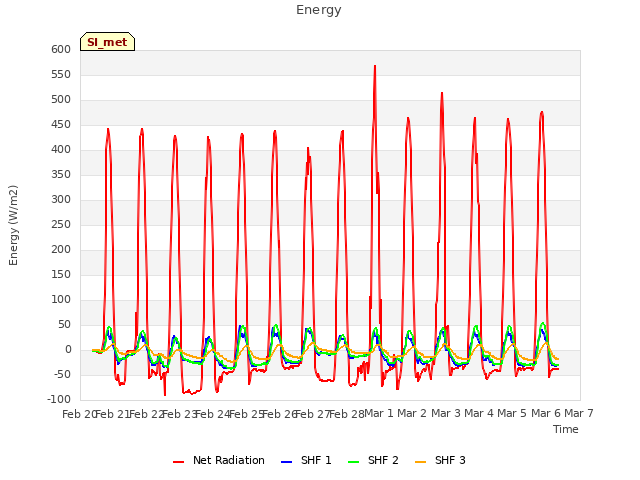This screenshot has width=640, height=480.
Task: Click the Feb 27 x-axis date label
Action: [x=313, y=414]
